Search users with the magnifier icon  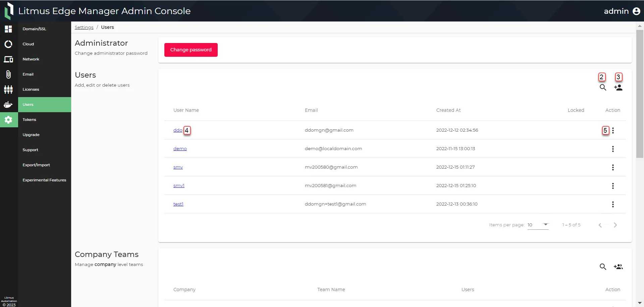click(x=603, y=88)
